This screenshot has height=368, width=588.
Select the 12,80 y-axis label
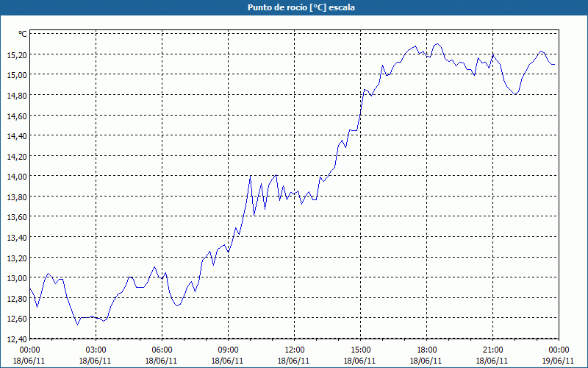[x=17, y=299]
